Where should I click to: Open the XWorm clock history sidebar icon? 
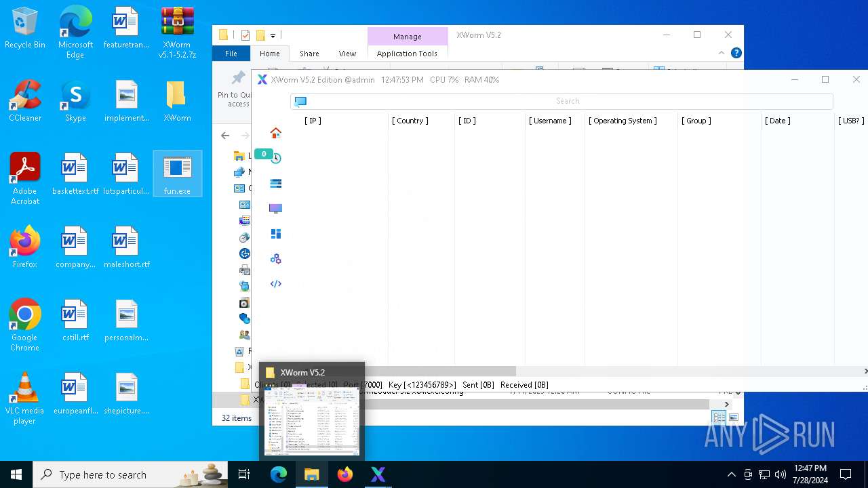(x=276, y=159)
